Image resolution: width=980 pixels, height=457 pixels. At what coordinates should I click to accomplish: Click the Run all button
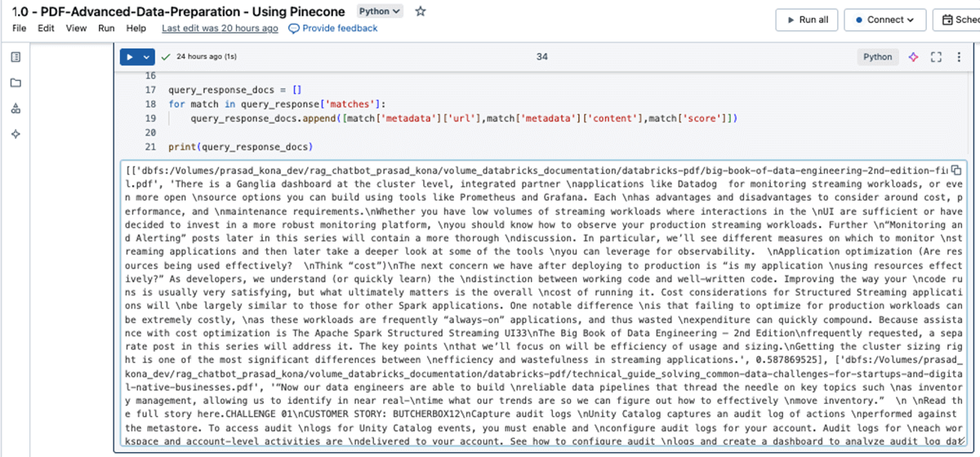(x=806, y=20)
